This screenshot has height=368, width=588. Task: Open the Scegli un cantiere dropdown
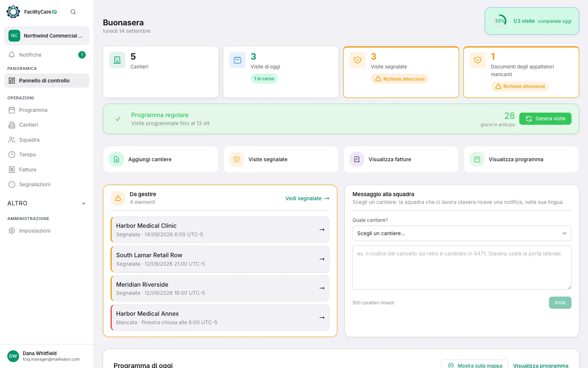(x=462, y=233)
